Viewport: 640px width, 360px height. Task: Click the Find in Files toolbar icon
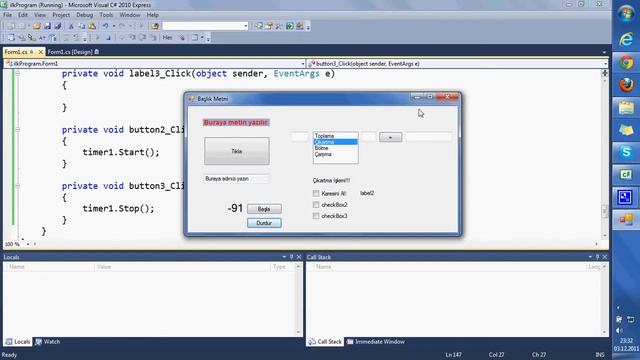[155, 26]
